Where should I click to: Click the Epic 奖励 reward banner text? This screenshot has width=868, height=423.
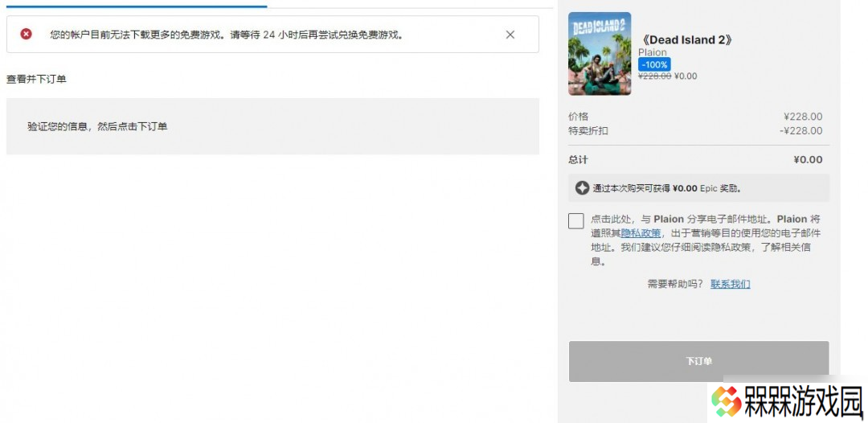coord(667,188)
